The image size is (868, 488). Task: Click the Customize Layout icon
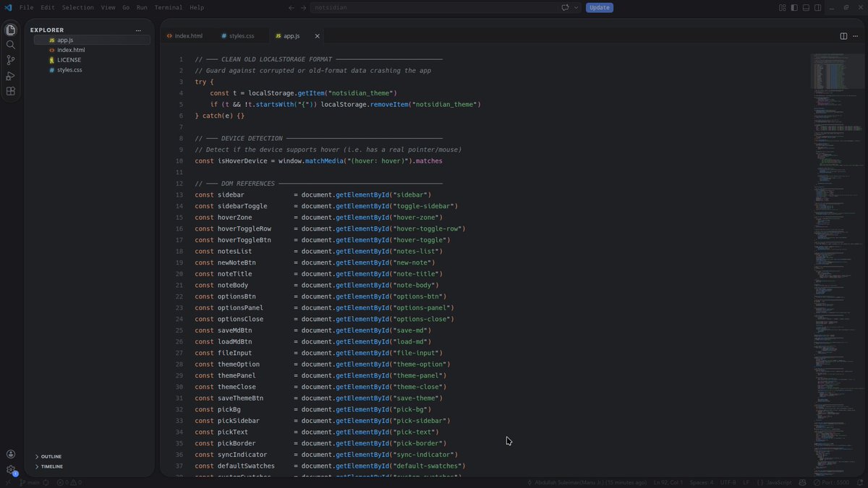783,7
